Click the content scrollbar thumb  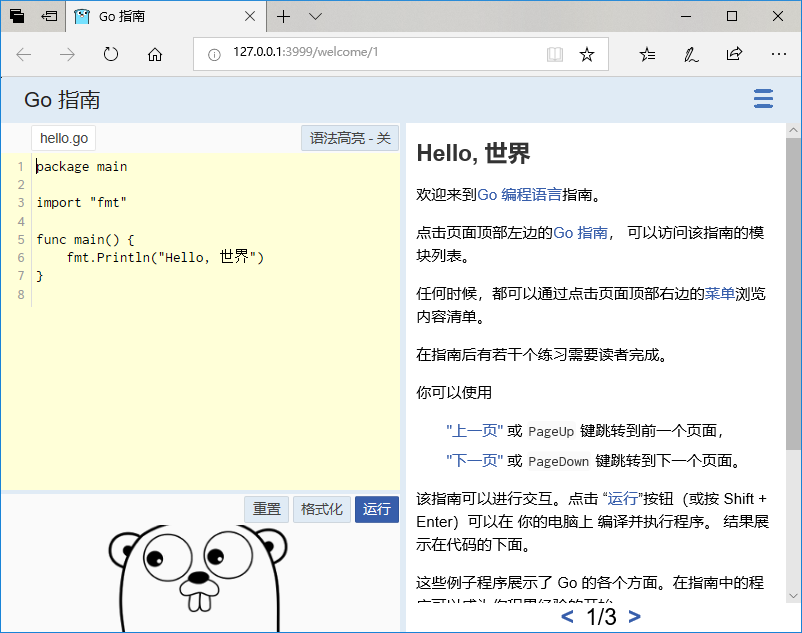tap(793, 294)
